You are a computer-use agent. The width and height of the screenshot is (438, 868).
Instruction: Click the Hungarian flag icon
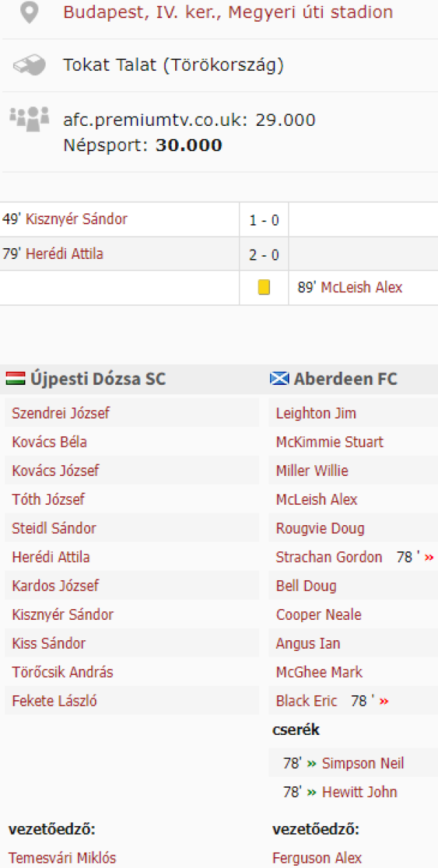pyautogui.click(x=15, y=378)
